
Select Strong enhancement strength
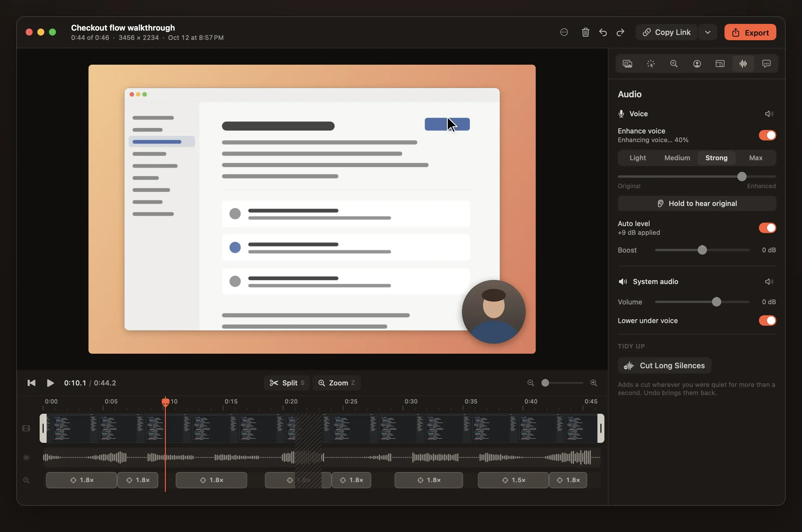pyautogui.click(x=717, y=158)
